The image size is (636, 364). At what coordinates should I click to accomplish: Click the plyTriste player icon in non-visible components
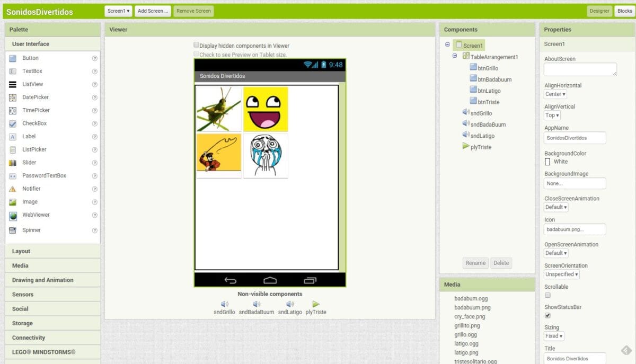316,304
